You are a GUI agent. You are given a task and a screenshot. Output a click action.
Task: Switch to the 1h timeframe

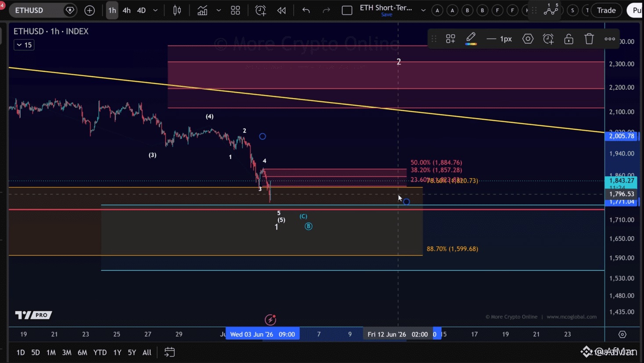coord(112,10)
